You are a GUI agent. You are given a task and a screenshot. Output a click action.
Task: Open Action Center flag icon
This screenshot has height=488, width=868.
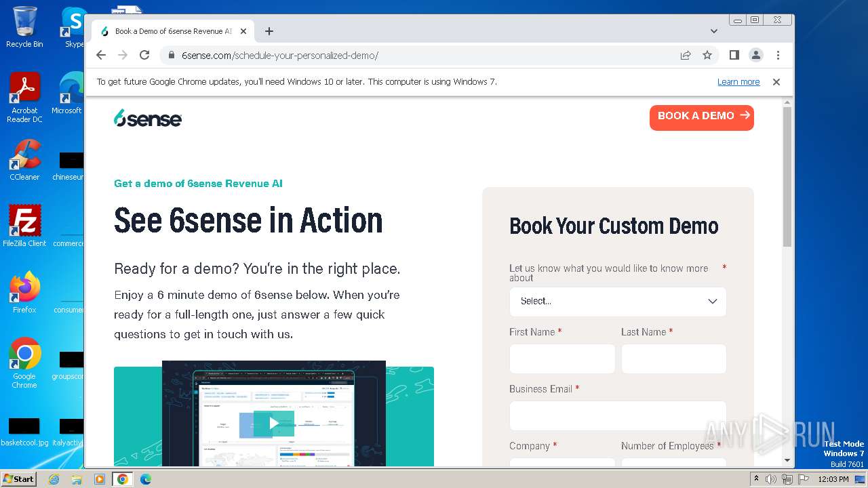point(802,479)
